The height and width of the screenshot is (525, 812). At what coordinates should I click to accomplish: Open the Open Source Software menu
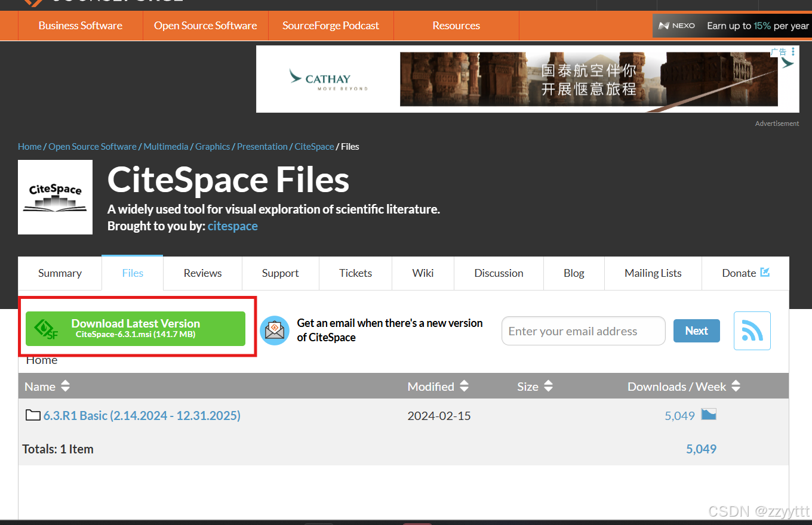[205, 26]
